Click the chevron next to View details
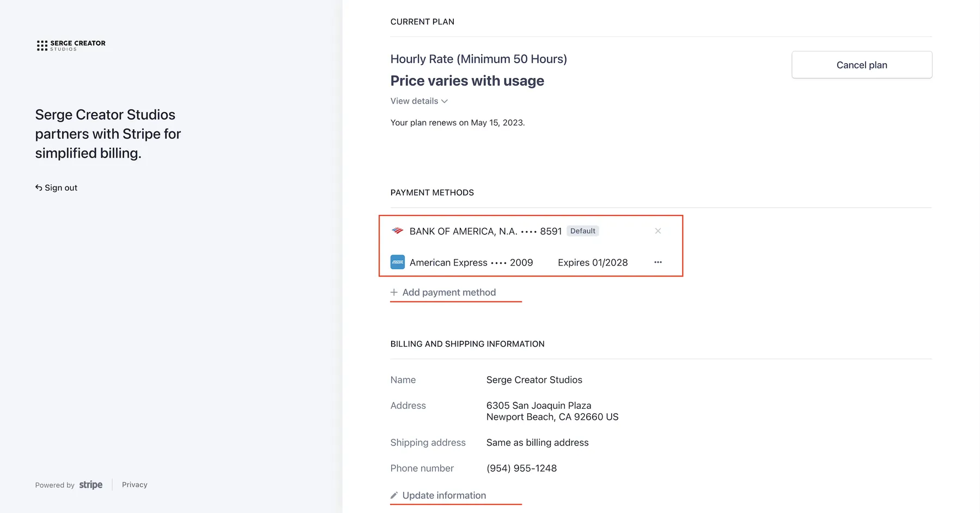980x513 pixels. click(445, 101)
